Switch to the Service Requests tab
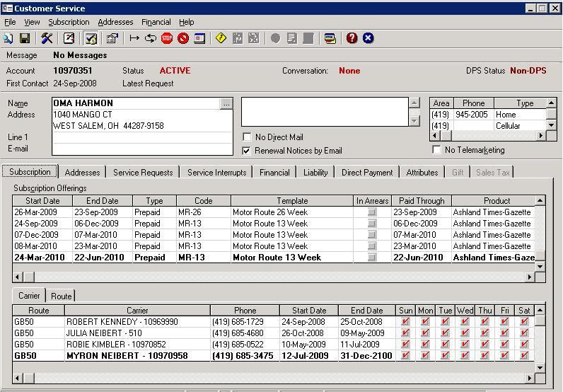 (x=142, y=172)
